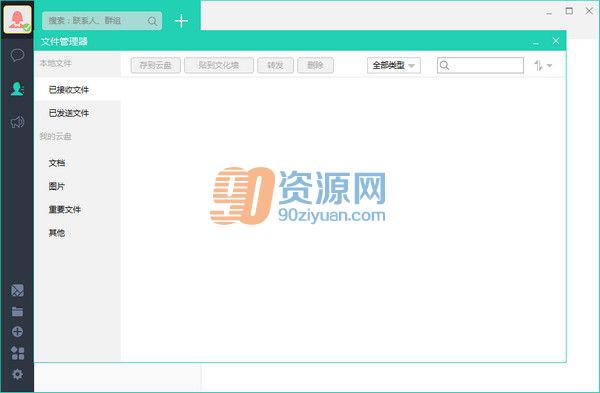This screenshot has width=600, height=393.
Task: Click the file manager search field
Action: [x=480, y=65]
